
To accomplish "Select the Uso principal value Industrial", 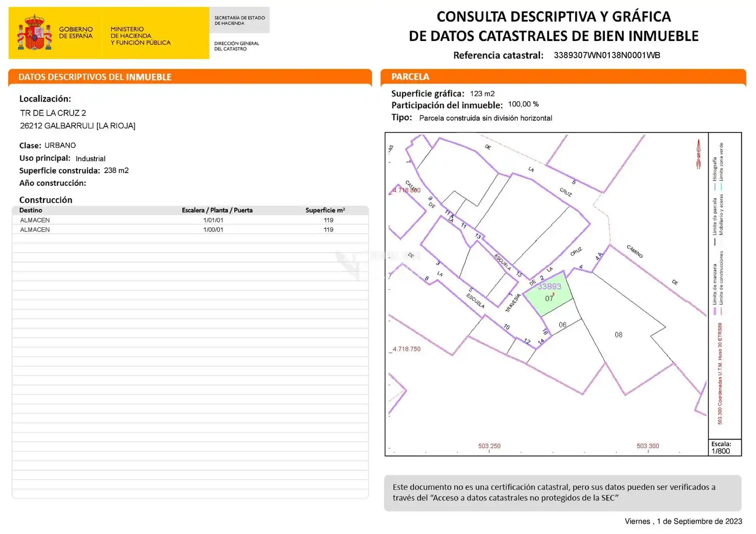I will click(90, 159).
